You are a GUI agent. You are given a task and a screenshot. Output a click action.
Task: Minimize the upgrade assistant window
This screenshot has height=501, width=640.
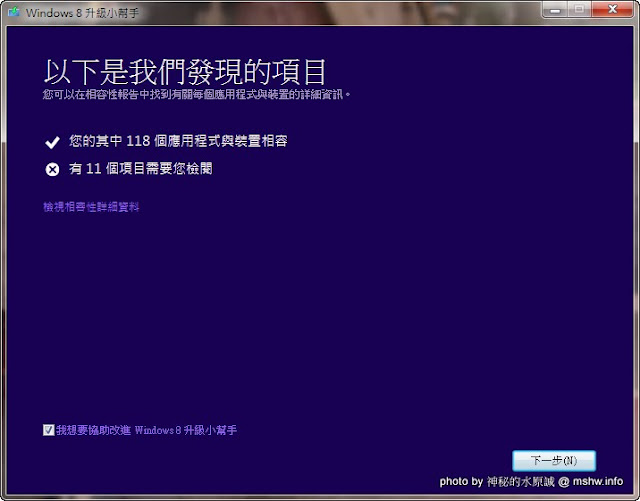pos(555,9)
